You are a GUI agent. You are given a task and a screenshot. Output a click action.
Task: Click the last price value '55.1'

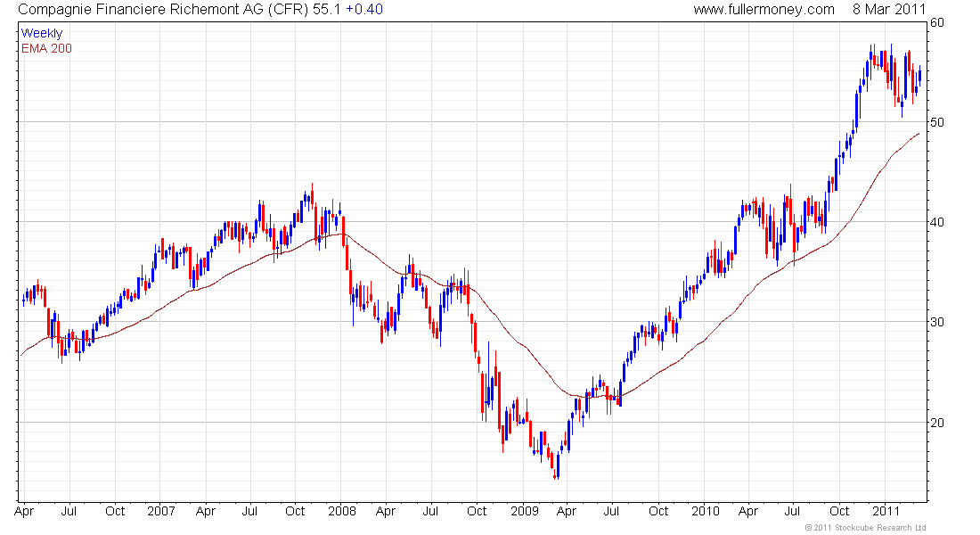[x=327, y=10]
